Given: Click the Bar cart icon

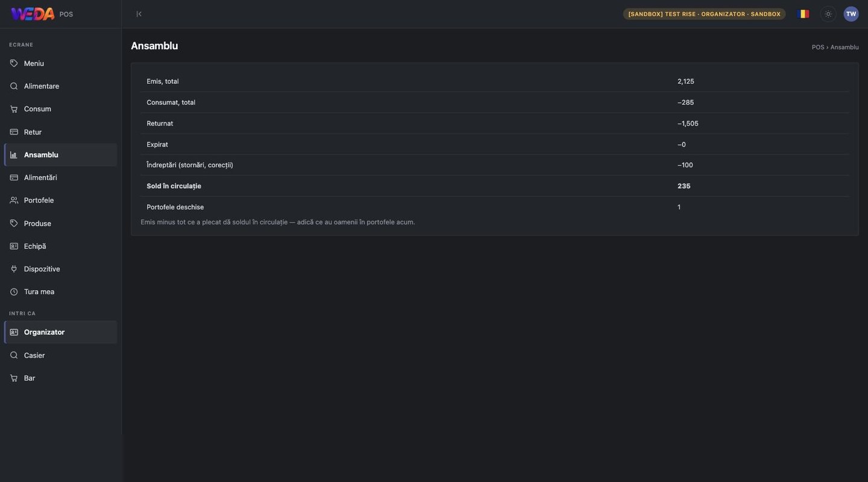Looking at the screenshot, I should pos(14,378).
